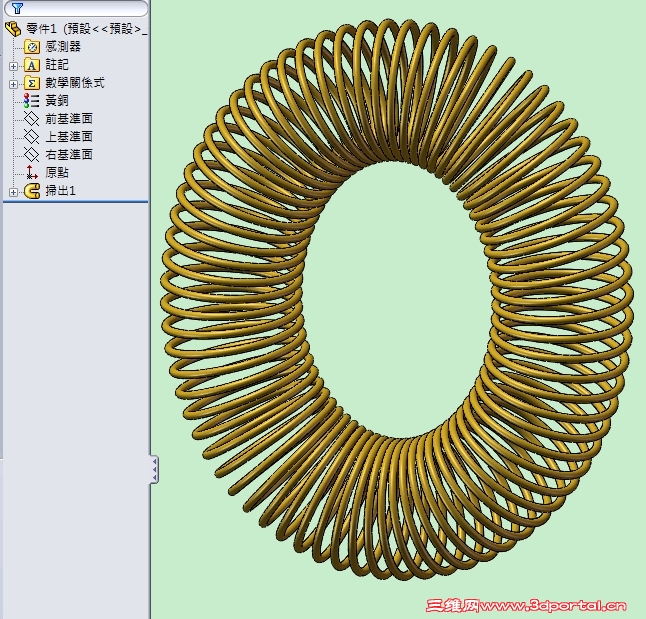Select the 黃銅 material label
The image size is (646, 619).
pyautogui.click(x=57, y=101)
